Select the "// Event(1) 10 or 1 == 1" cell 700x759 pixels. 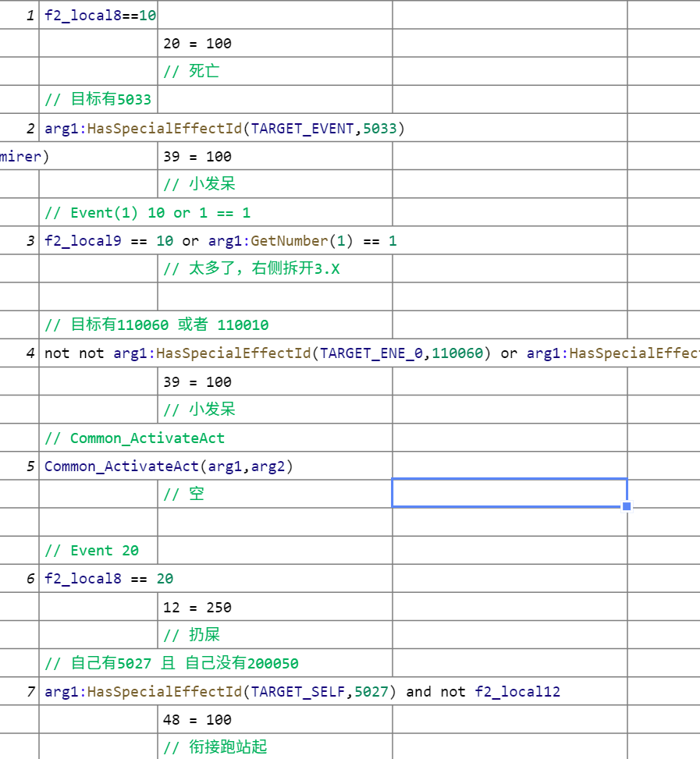[x=147, y=213]
